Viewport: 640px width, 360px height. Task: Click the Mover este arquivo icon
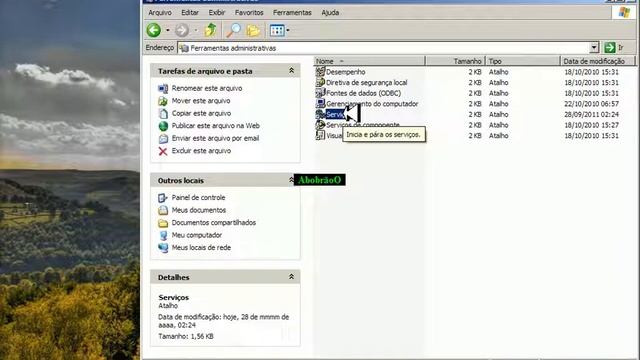click(163, 101)
